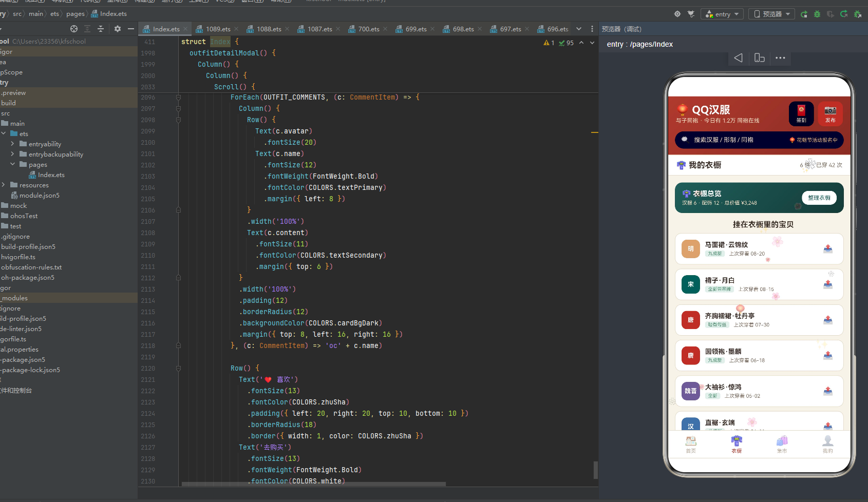
Task: Toggle code fold at line 2120 Row
Action: [178, 368]
